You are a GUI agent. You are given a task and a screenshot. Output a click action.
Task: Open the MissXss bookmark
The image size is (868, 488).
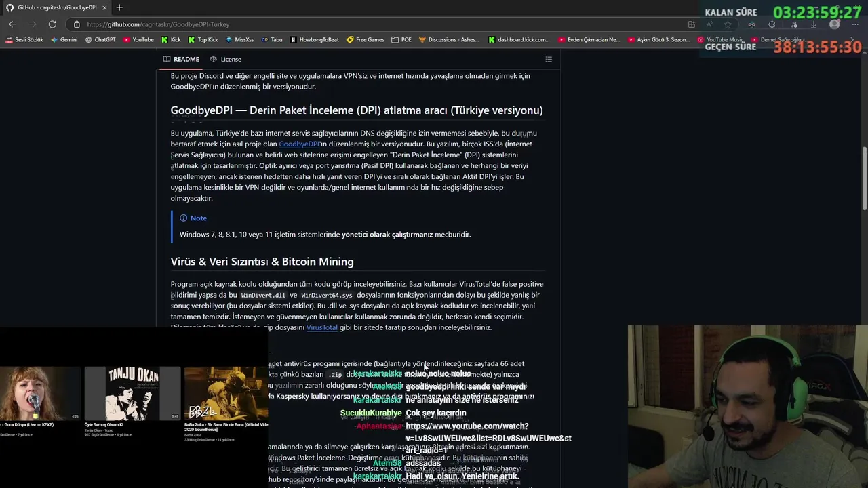click(x=239, y=39)
